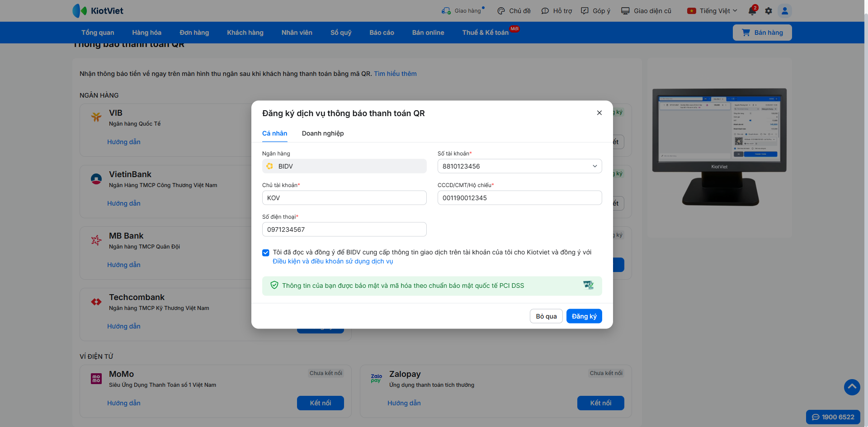
Task: Open the notifications bell icon
Action: click(x=752, y=11)
